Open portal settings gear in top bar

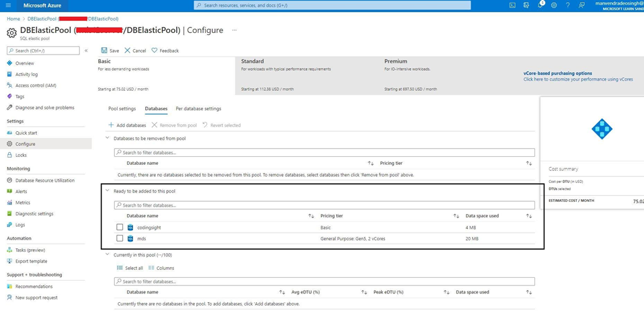tap(554, 5)
